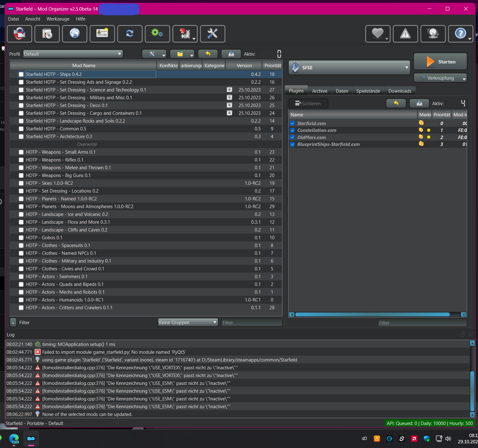Open the Tools puzzle-piece menu

(x=185, y=34)
